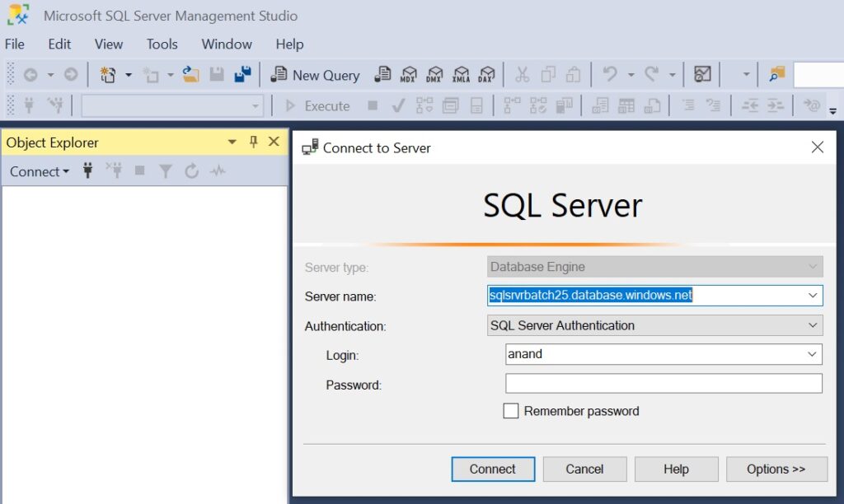Click the Connect button in dialog

pyautogui.click(x=493, y=469)
